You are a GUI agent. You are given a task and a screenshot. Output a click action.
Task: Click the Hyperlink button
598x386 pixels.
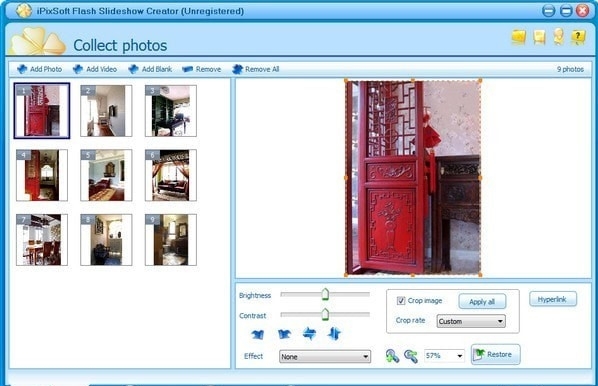tap(553, 299)
